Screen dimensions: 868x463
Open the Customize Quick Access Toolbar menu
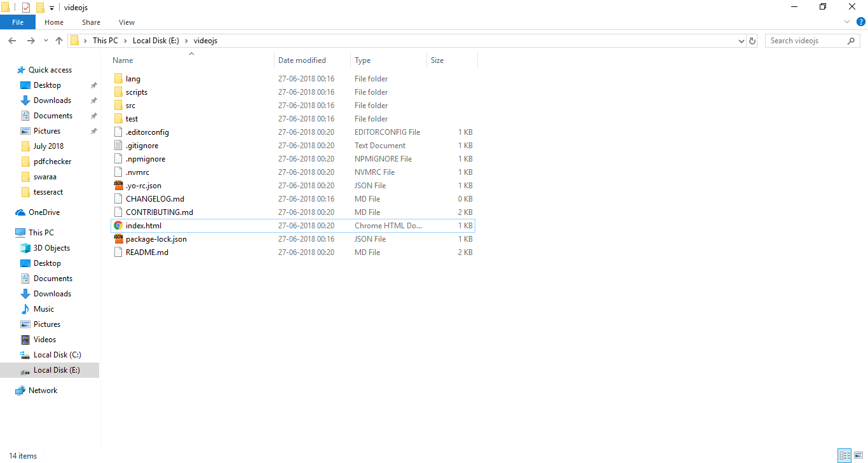[x=50, y=7]
